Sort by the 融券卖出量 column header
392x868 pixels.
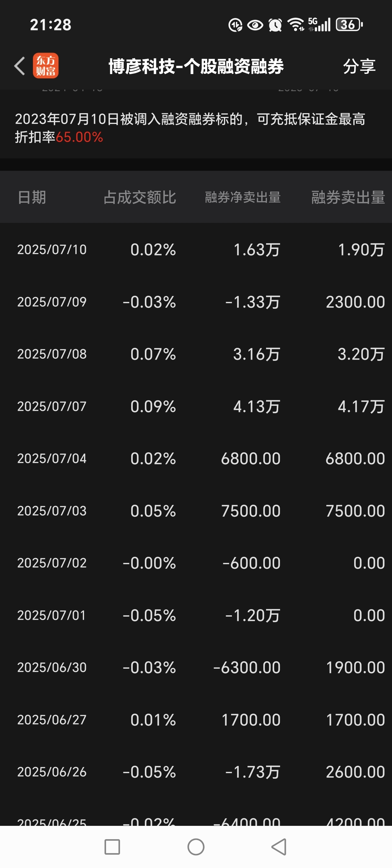(x=348, y=197)
